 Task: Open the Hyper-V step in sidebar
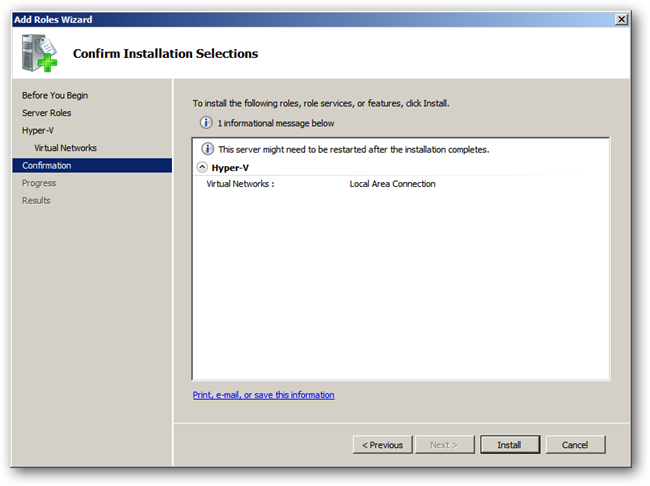[x=38, y=130]
